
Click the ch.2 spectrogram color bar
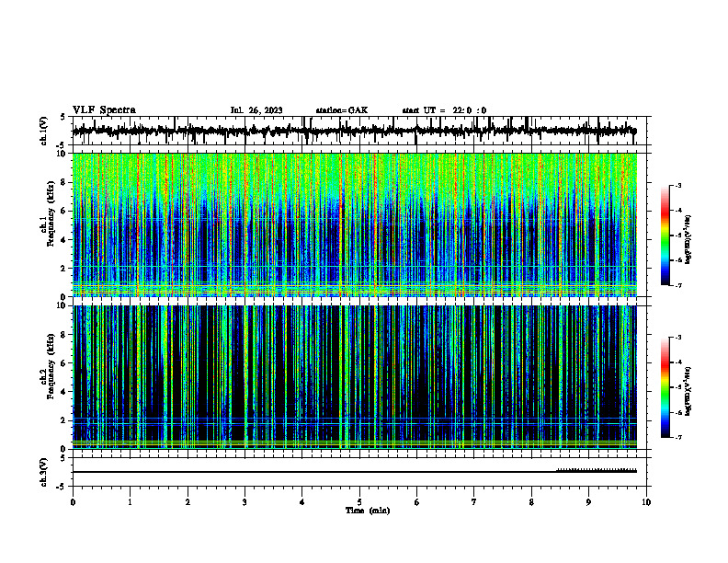pyautogui.click(x=665, y=387)
